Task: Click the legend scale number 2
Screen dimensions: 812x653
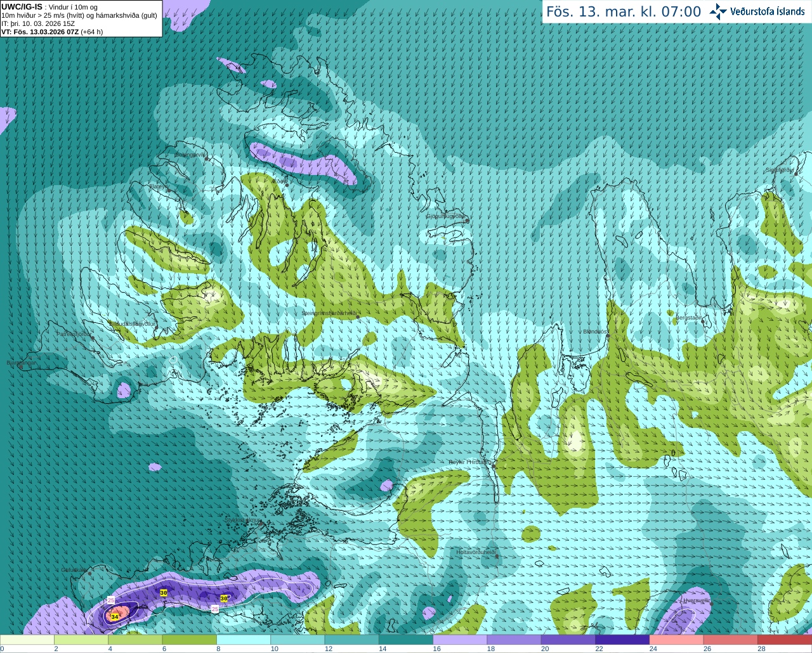Action: pyautogui.click(x=56, y=649)
